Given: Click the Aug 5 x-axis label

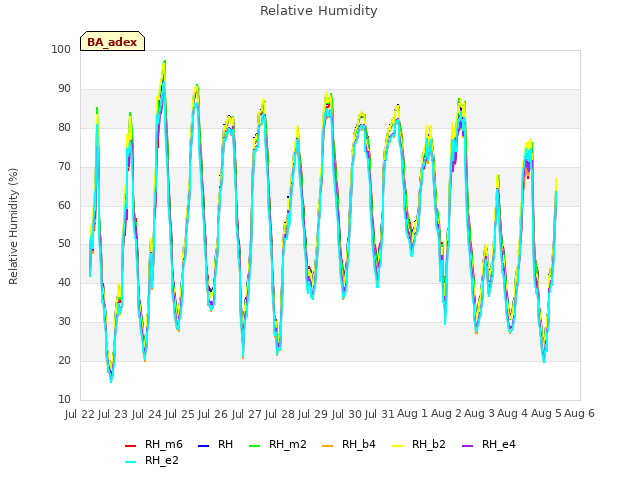Looking at the screenshot, I should (546, 414).
